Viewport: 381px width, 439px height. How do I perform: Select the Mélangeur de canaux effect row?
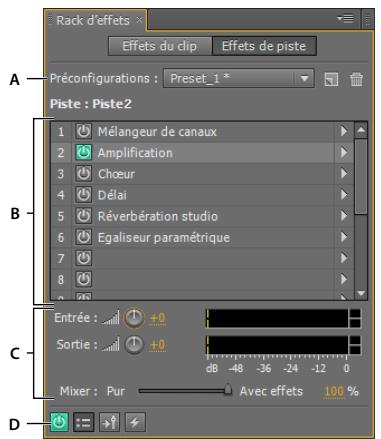202,131
